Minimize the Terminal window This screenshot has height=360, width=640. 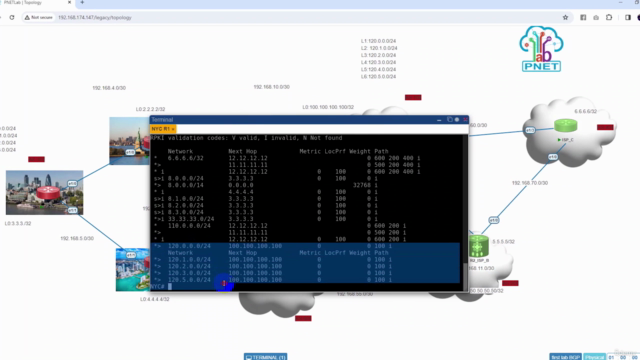439,120
